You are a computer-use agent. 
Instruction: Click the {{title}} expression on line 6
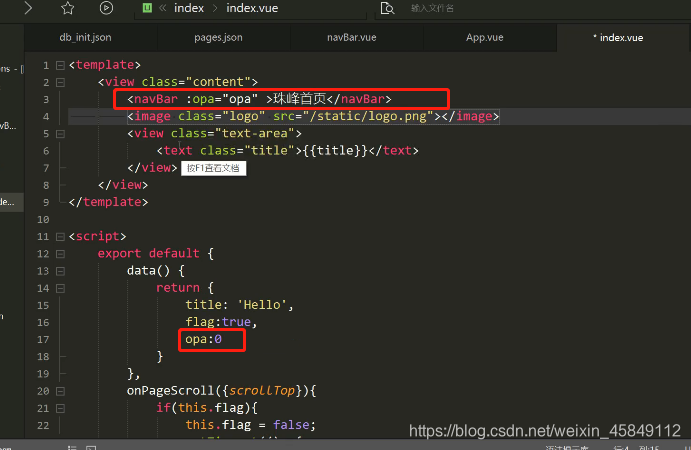(335, 151)
